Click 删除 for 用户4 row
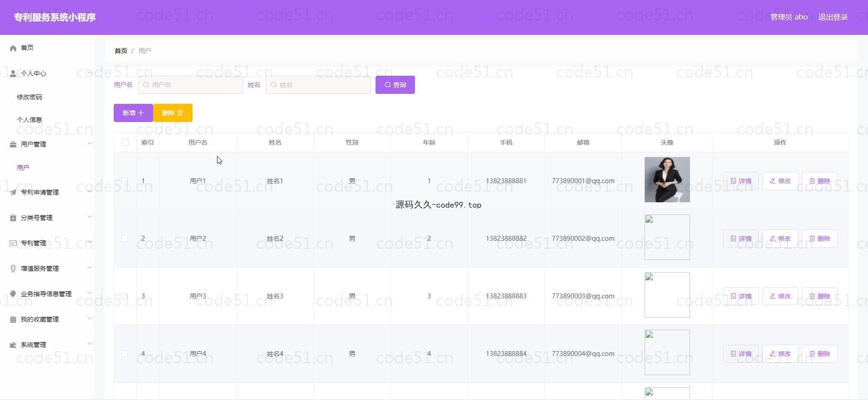868x400 pixels. point(820,354)
